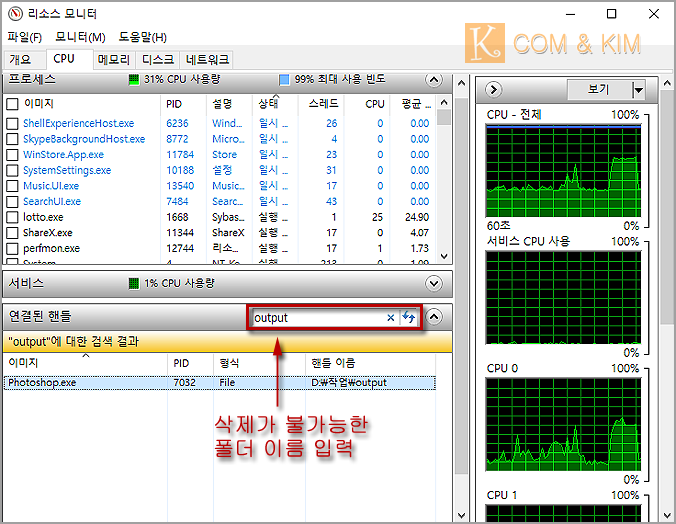Select the Photoshop.exe handle row
The width and height of the screenshot is (676, 524).
[220, 383]
